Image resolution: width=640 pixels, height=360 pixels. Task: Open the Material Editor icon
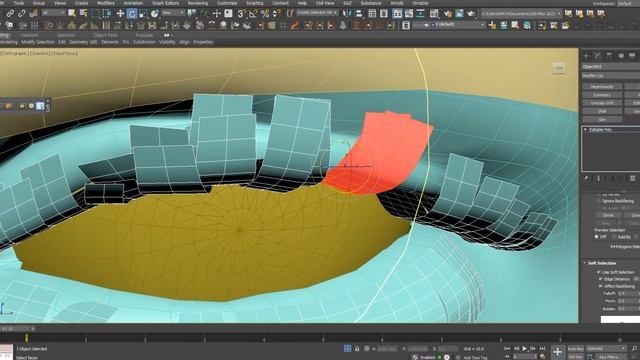coord(434,13)
